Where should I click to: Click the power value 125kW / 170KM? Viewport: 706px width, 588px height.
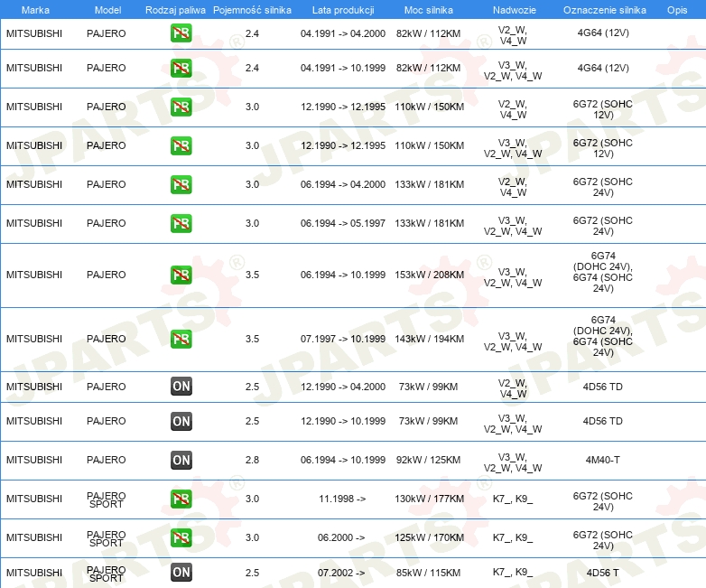(429, 537)
